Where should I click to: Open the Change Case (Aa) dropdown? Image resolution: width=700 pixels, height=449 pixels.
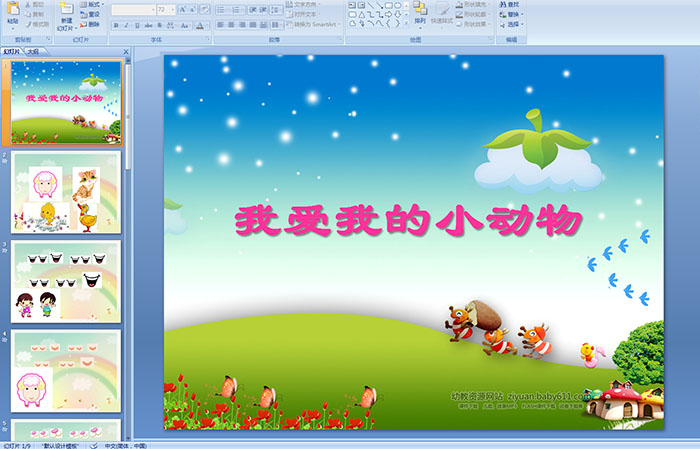185,25
